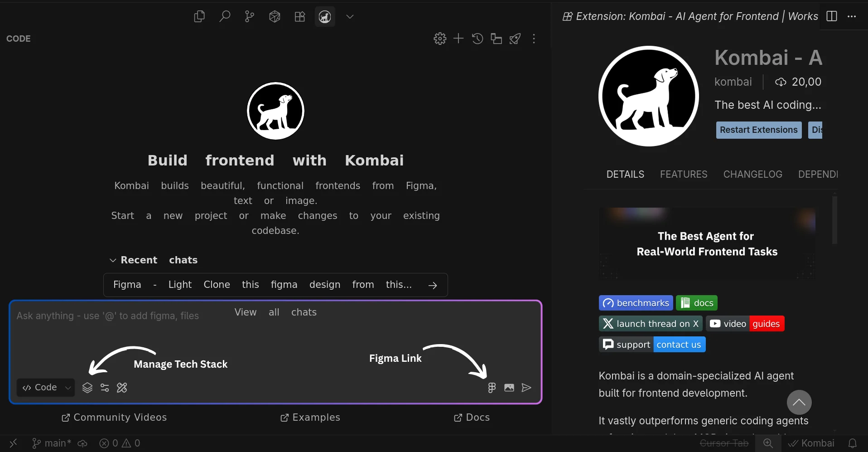Open the Source Control view
868x452 pixels.
coord(250,16)
